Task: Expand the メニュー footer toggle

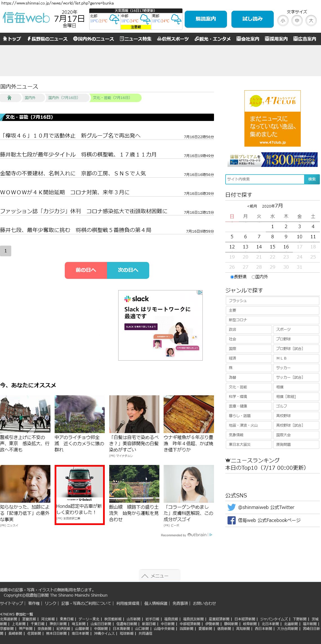Action: [159, 576]
